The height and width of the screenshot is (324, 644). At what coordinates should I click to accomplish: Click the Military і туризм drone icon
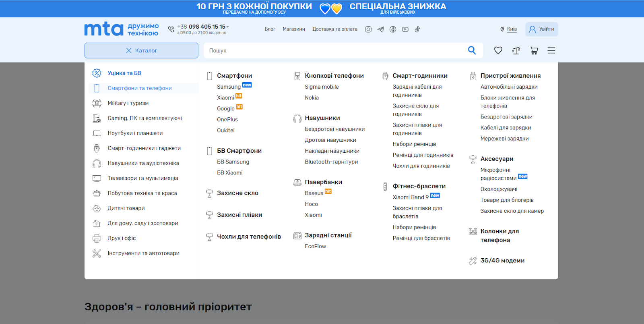97,103
